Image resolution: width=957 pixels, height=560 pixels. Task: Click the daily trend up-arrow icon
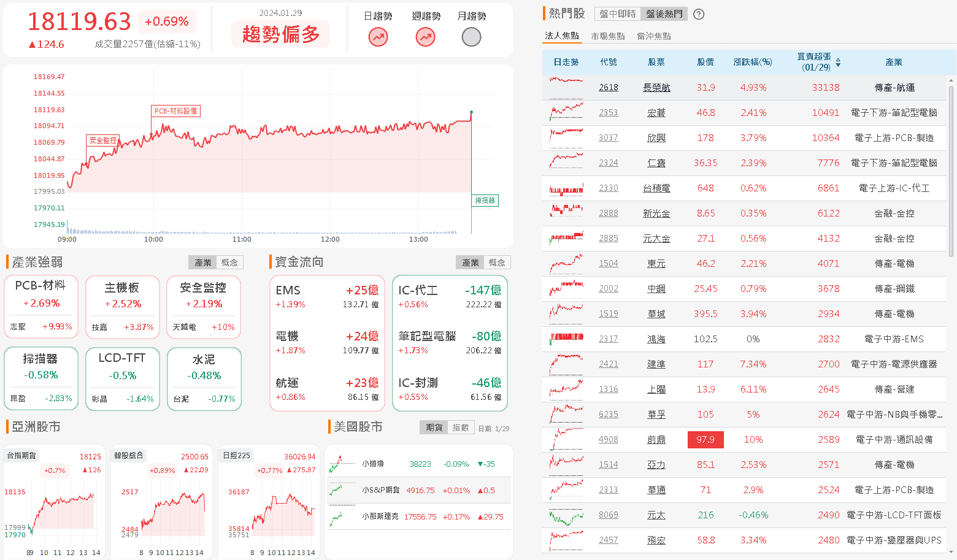(x=378, y=37)
